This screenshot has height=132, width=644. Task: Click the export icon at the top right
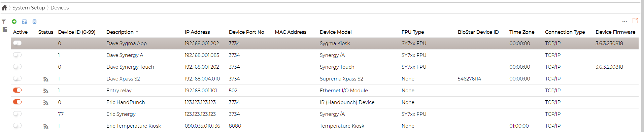point(635,21)
